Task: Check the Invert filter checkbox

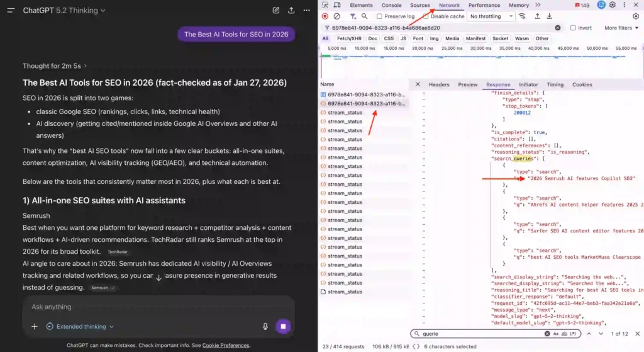Action: coord(573,28)
